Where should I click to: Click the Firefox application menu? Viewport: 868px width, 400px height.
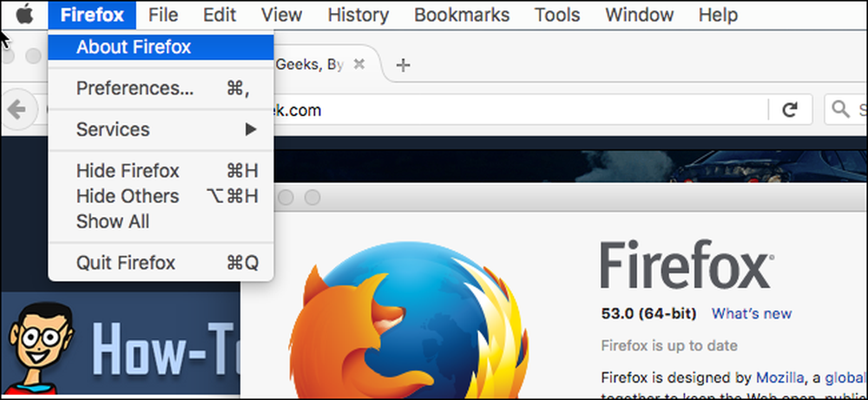92,15
